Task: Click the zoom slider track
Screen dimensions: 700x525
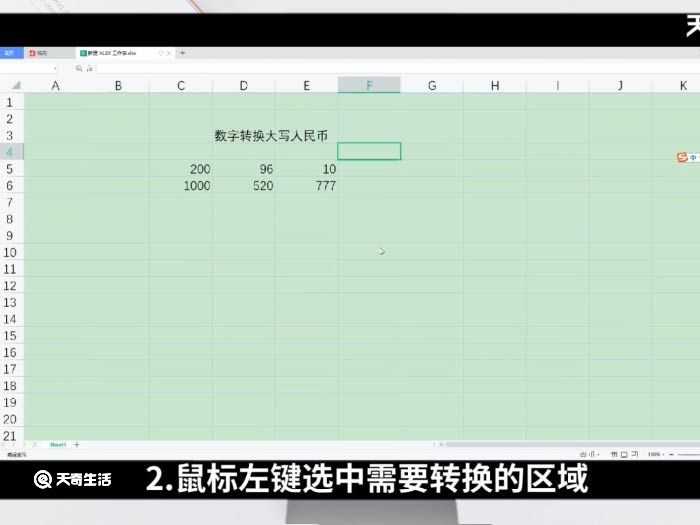Action: pos(689,454)
